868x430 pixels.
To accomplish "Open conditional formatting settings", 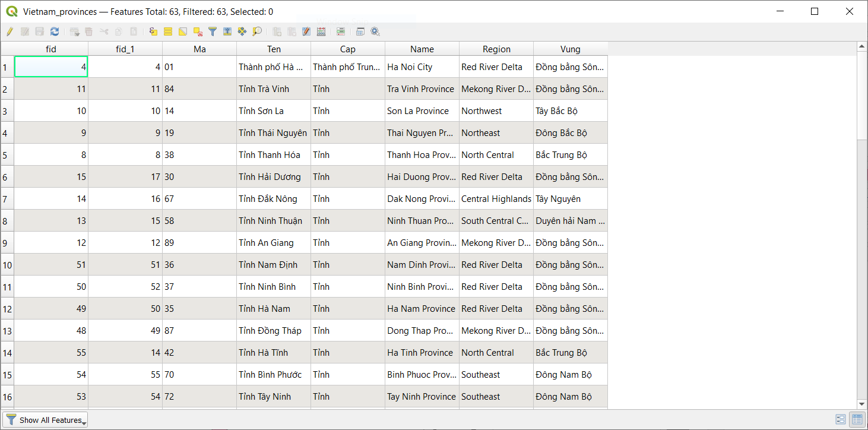I will click(341, 31).
